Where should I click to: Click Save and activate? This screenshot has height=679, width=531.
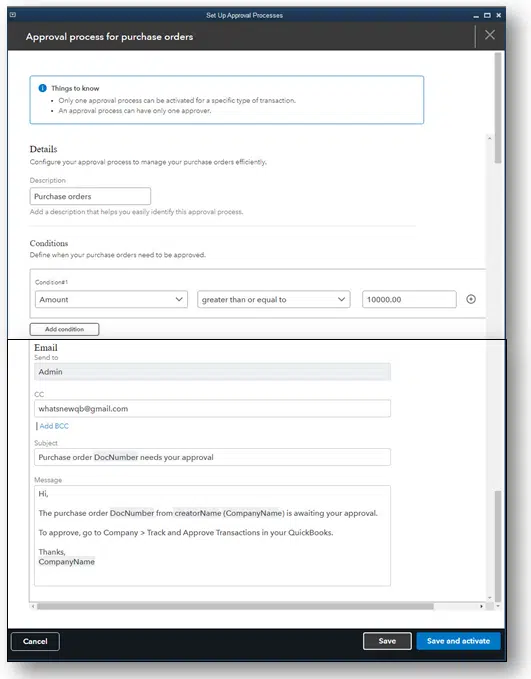point(458,641)
